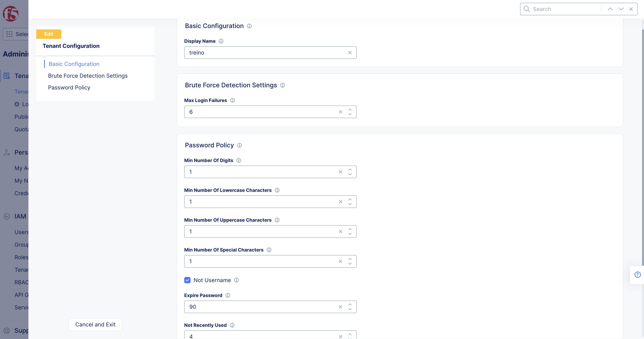Click the Support icon at sidebar bottom
Image resolution: width=644 pixels, height=339 pixels.
click(x=6, y=331)
